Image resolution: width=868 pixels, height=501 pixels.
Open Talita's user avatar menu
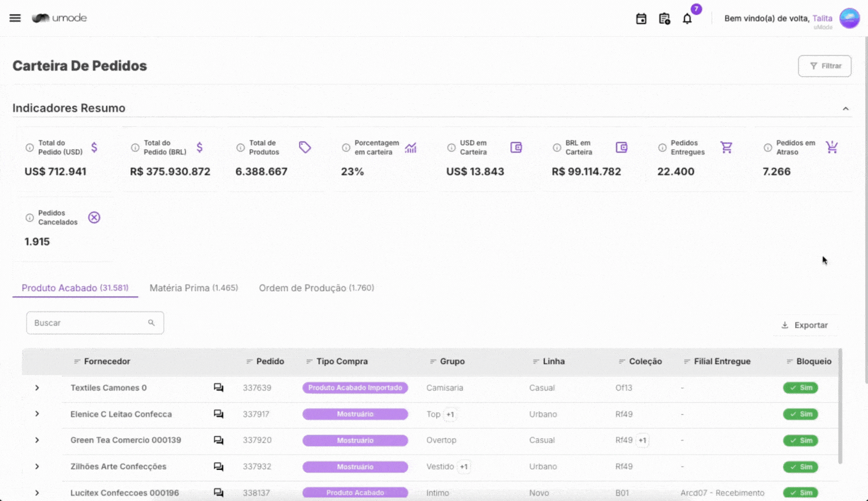849,18
